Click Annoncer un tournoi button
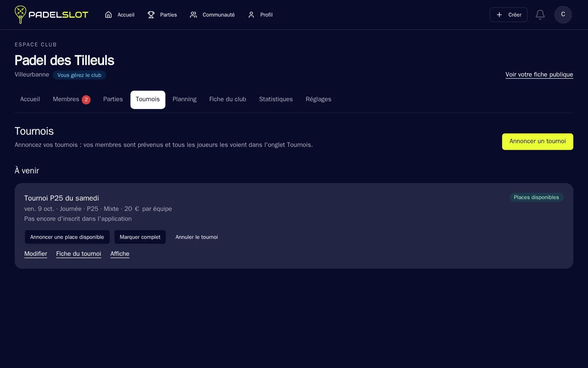 (x=538, y=141)
